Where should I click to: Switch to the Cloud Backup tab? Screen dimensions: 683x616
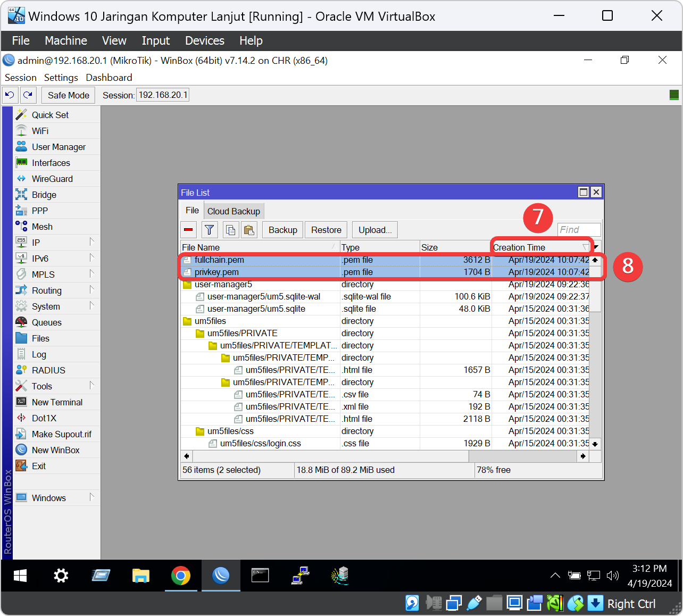[x=234, y=211]
